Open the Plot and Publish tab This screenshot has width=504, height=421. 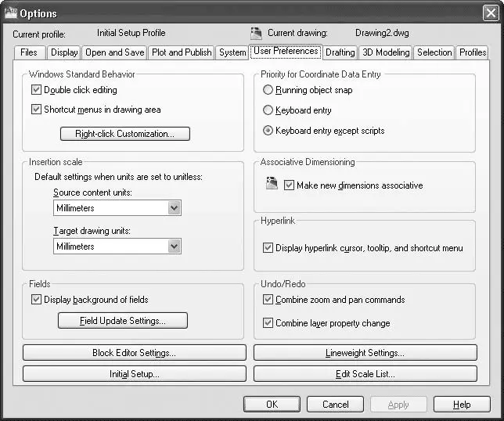point(182,52)
